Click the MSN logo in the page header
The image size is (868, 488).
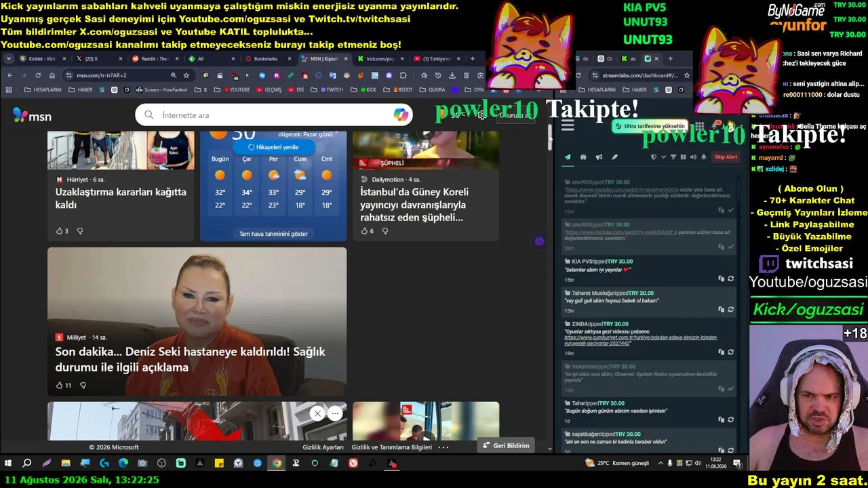32,116
